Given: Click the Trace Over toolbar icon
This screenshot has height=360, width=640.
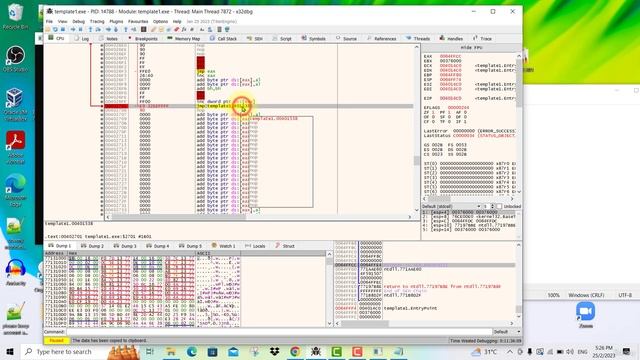Looking at the screenshot, I should (116, 29).
